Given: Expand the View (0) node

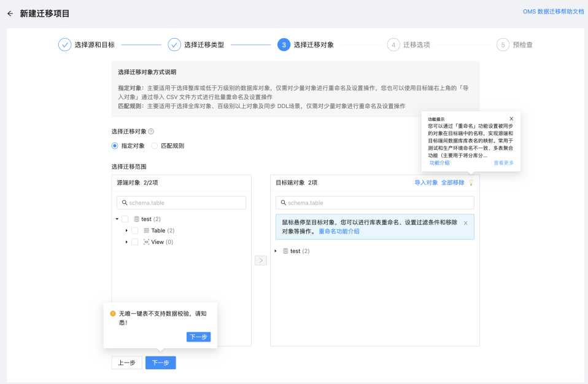Looking at the screenshot, I should pos(126,241).
